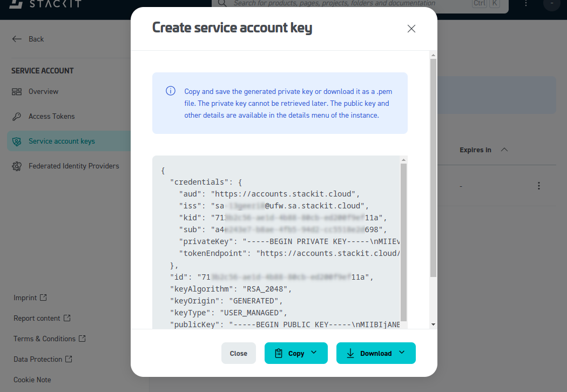
Task: Click the STACKIT logo
Action: tap(45, 4)
